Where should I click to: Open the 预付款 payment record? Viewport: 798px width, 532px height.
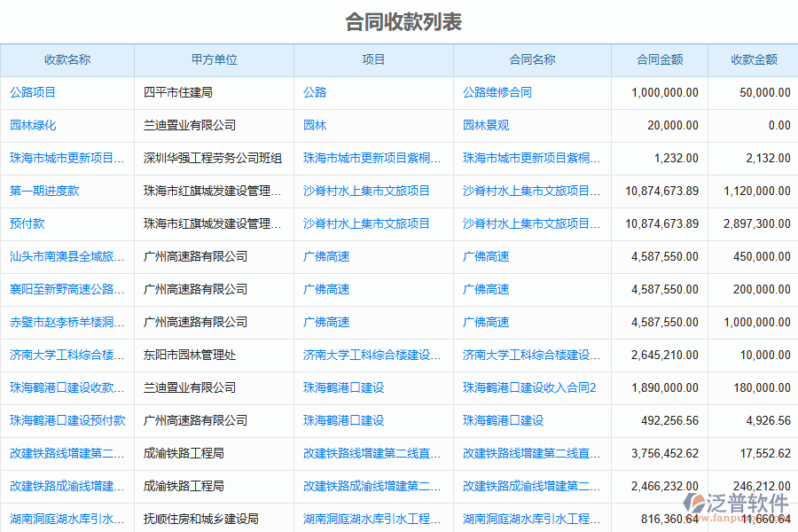[x=27, y=223]
